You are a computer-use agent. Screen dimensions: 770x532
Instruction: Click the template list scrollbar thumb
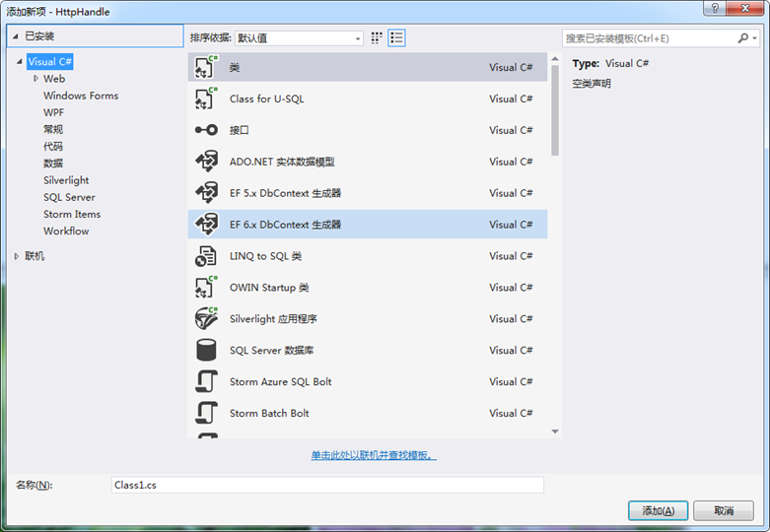555,110
